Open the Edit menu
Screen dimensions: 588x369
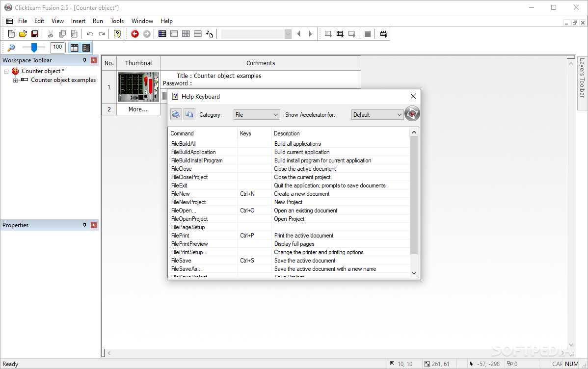click(39, 21)
